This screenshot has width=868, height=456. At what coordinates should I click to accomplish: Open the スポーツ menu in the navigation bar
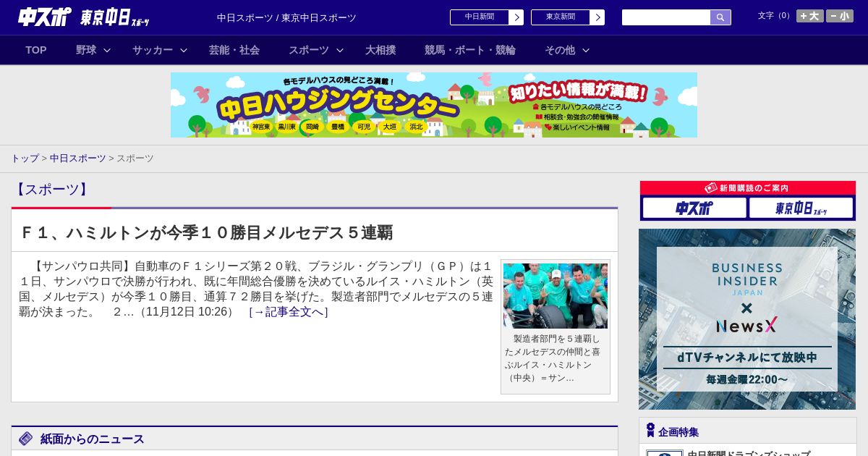click(309, 50)
